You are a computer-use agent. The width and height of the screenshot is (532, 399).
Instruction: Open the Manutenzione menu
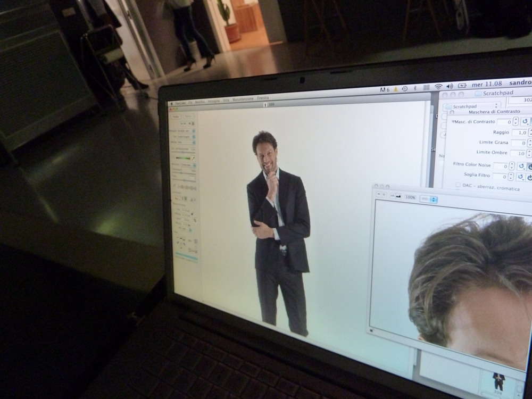pyautogui.click(x=243, y=99)
